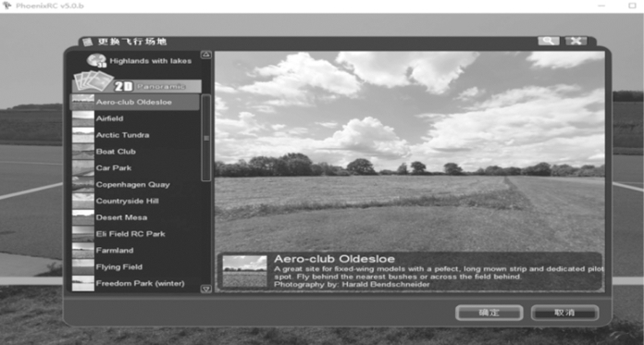Click the dialog icon beside 更换飞行场地 title
The height and width of the screenshot is (345, 644).
[87, 42]
